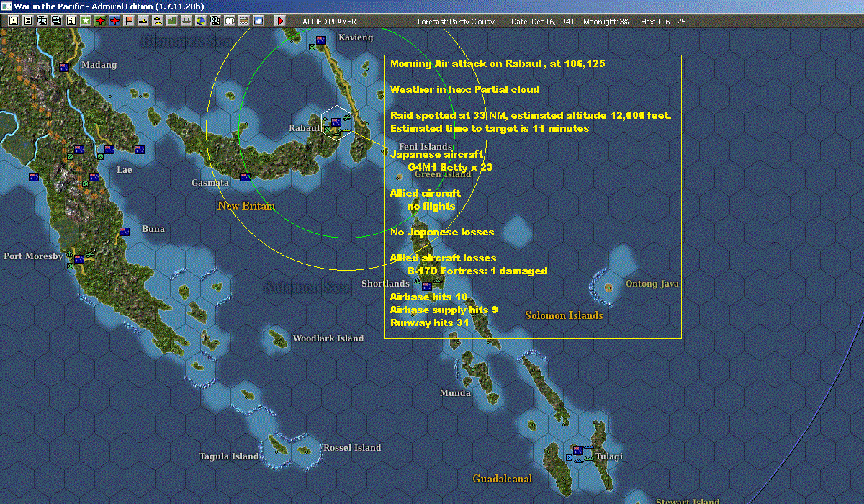This screenshot has width=864, height=504.
Task: Open the green factory industry icon
Action: 172,21
